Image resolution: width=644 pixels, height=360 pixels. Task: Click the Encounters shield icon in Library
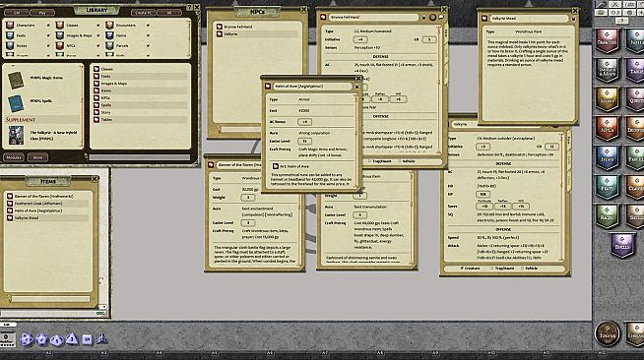(109, 26)
